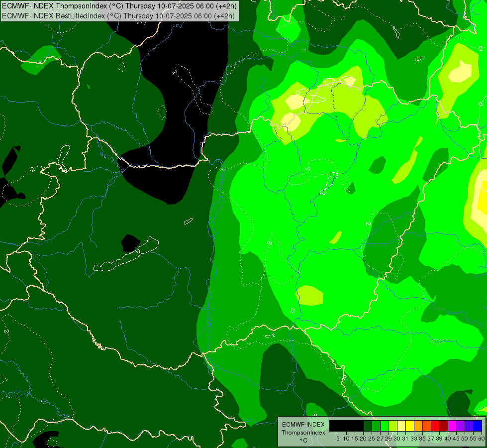Pick the yellow-green 29–30 legend swatch
The width and height of the screenshot is (487, 448).
393,426
